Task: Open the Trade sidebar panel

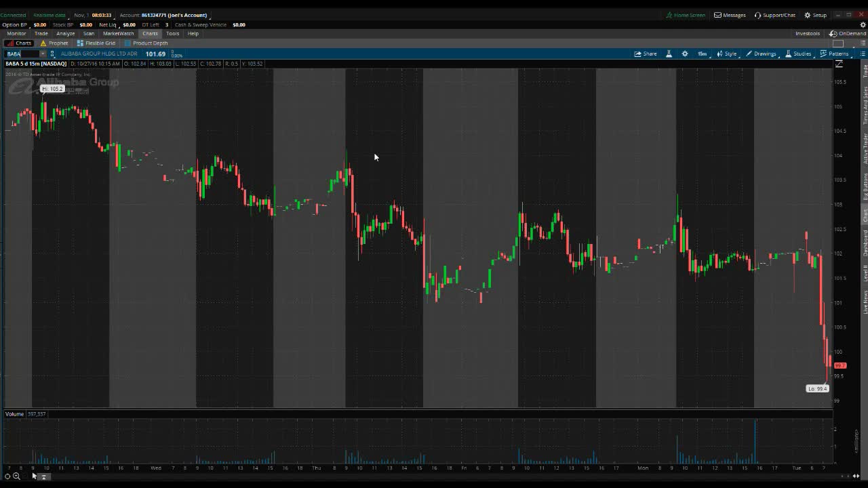Action: tap(865, 72)
